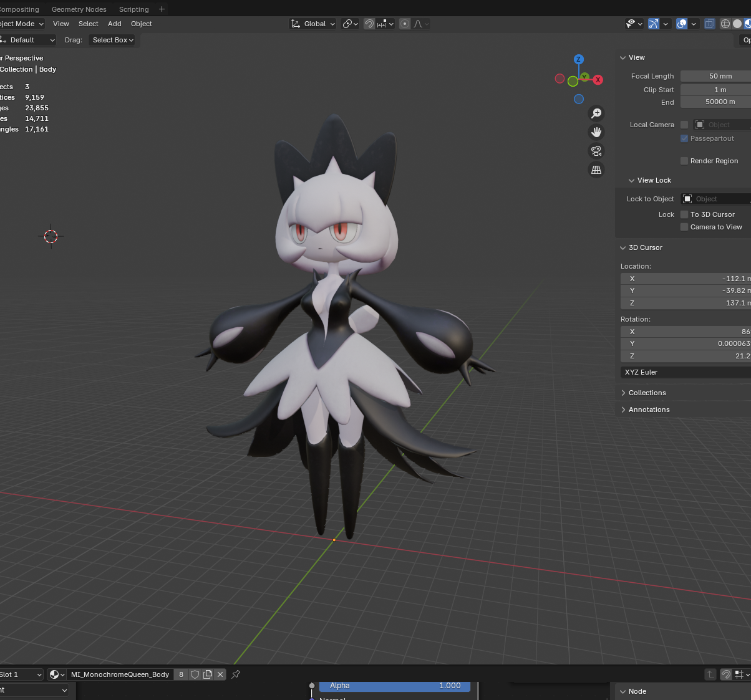Click the node editor parent tree arrow icon
The image size is (751, 700).
710,674
